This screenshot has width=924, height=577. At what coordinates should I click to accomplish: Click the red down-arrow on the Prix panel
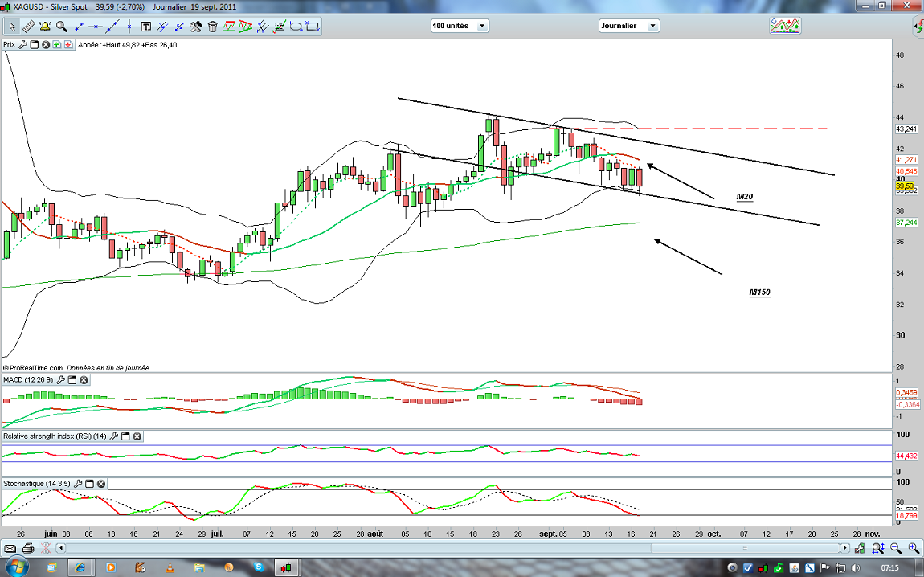tap(68, 45)
